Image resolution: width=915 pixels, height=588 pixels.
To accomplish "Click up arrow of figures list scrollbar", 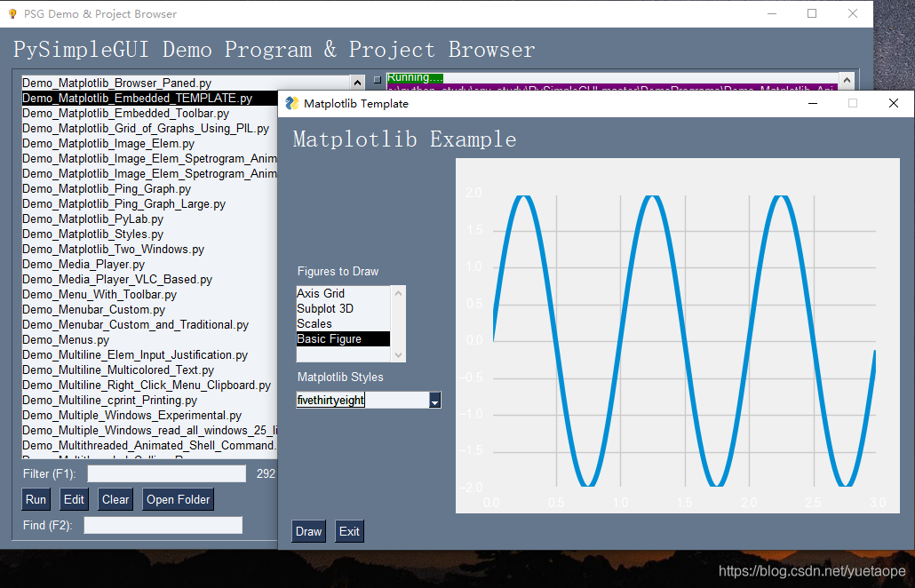I will (x=399, y=293).
